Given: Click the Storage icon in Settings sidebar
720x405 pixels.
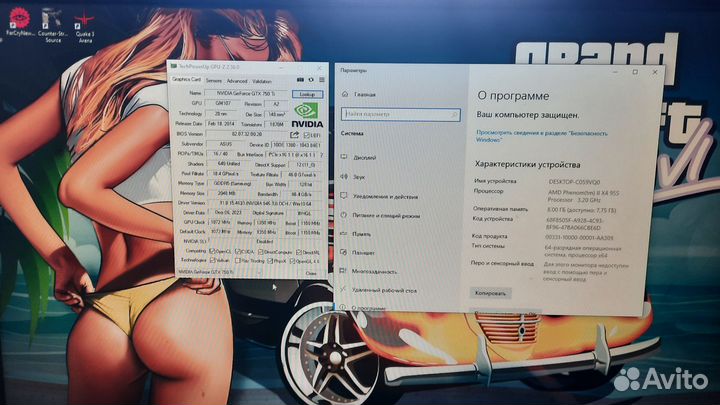Looking at the screenshot, I should coord(343,234).
